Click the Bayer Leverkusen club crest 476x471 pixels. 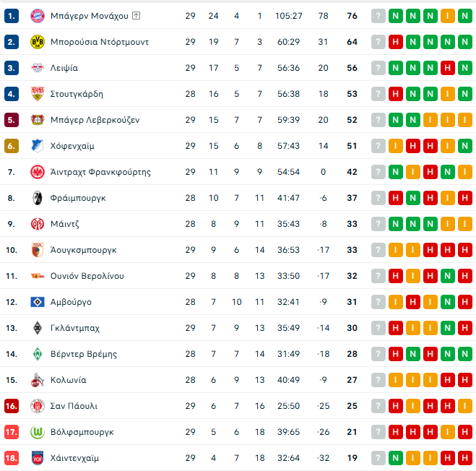point(37,120)
